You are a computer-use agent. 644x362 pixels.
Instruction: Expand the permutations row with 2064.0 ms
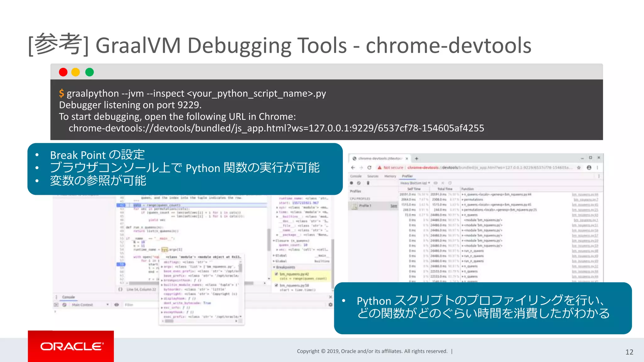click(x=463, y=200)
